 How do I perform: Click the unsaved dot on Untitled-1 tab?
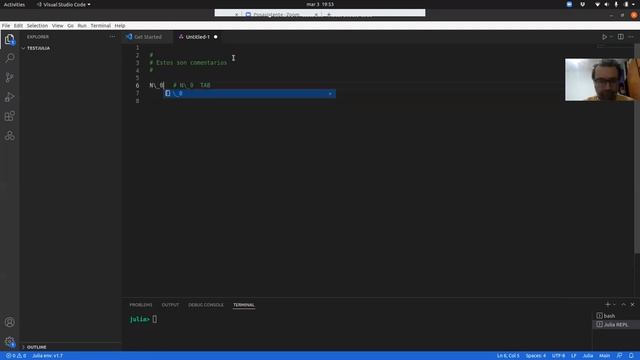point(216,37)
